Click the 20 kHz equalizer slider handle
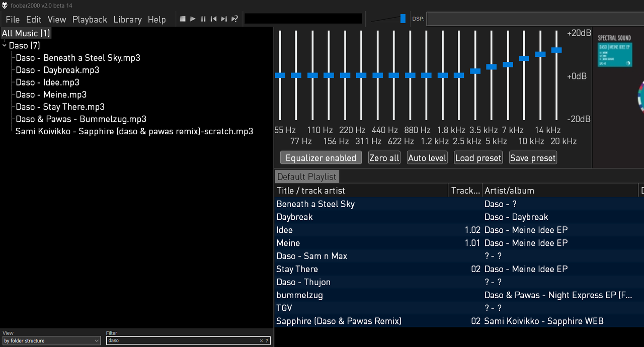 click(x=556, y=50)
